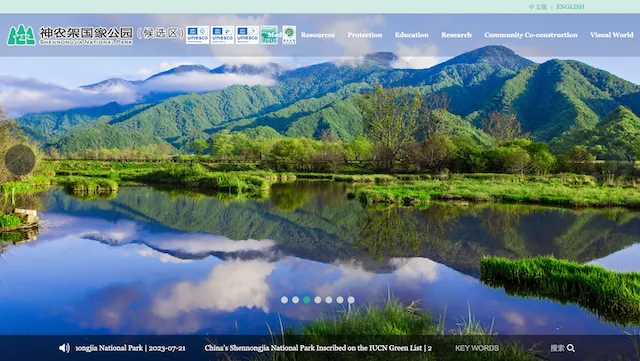Screen dimensions: 640x361
Task: Click the teal landscape badge after UNESCO logos
Action: pos(269,35)
